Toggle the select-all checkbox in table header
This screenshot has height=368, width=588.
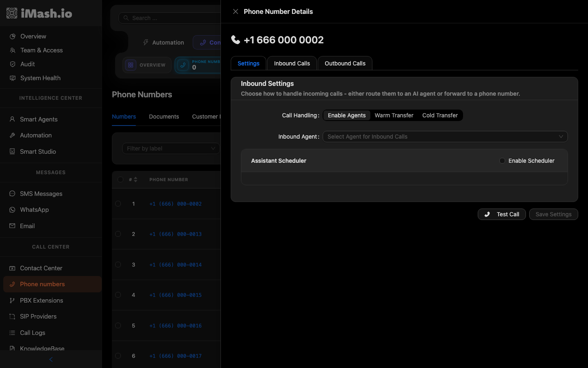pyautogui.click(x=120, y=180)
